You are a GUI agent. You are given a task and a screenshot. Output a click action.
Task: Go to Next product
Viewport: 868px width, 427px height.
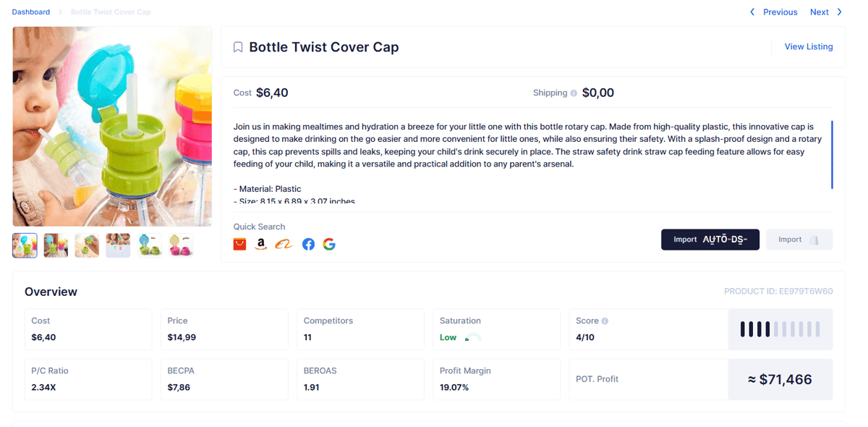click(826, 12)
